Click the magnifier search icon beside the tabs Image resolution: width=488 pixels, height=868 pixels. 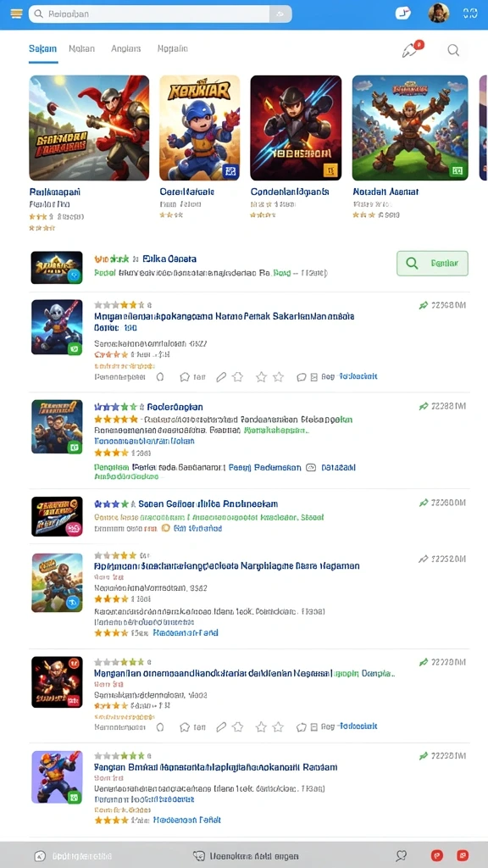pyautogui.click(x=453, y=50)
